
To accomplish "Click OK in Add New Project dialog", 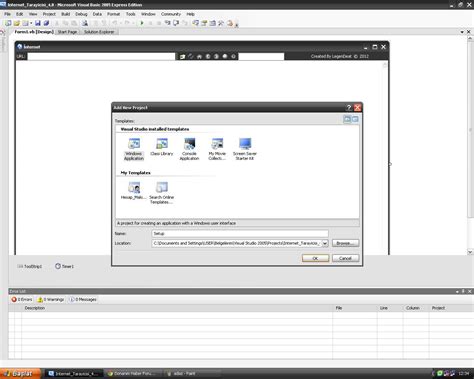I will pos(315,258).
